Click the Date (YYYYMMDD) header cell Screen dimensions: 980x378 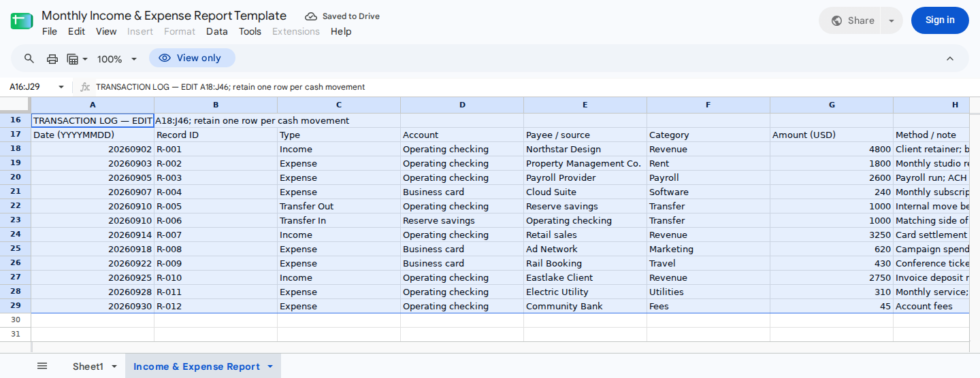tap(93, 135)
